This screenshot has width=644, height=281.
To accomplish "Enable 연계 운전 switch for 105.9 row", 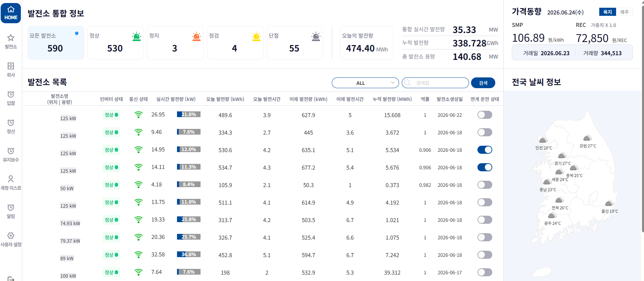I will tap(485, 185).
